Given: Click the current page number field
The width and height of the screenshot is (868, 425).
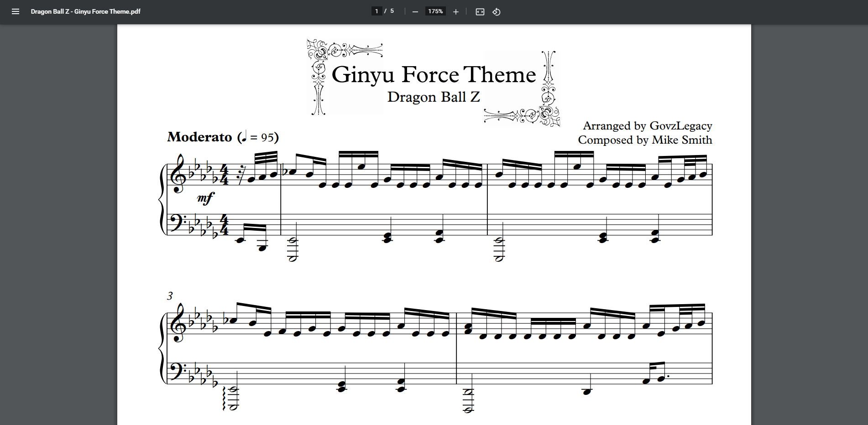Looking at the screenshot, I should 376,11.
